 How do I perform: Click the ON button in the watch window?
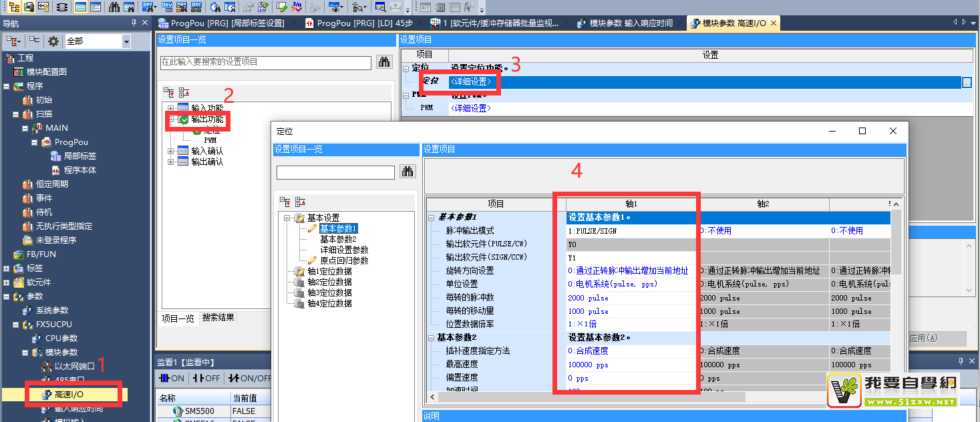(172, 378)
